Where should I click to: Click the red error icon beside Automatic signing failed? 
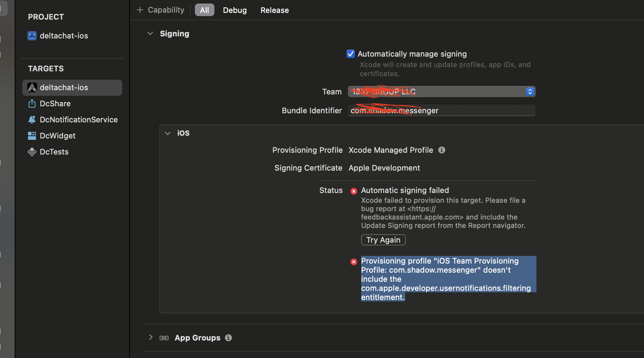pos(354,191)
